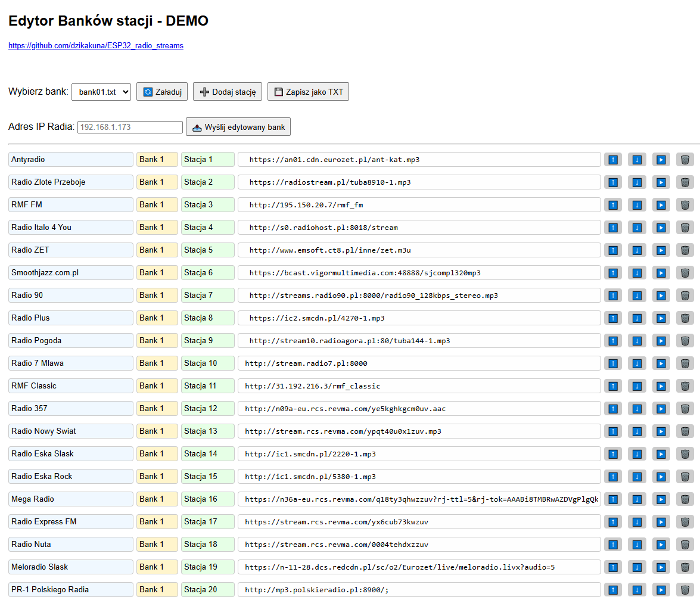
Task: Edit the Antyradio stream URL field
Action: click(x=419, y=159)
